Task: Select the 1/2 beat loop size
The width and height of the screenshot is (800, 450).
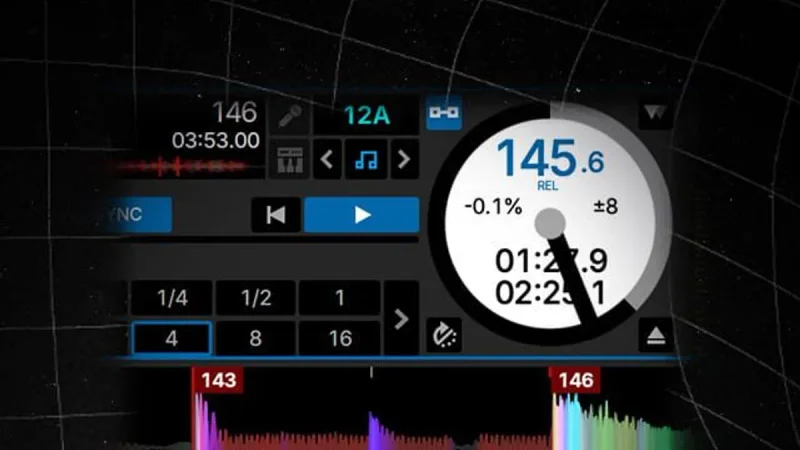Action: 256,298
